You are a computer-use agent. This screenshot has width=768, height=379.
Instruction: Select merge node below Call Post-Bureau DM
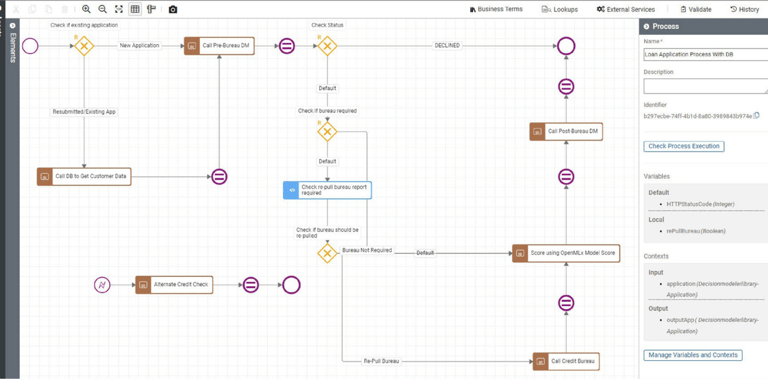pyautogui.click(x=566, y=176)
